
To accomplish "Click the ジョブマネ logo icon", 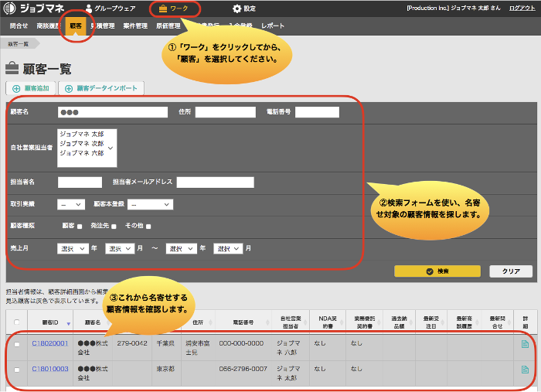I will (9, 8).
